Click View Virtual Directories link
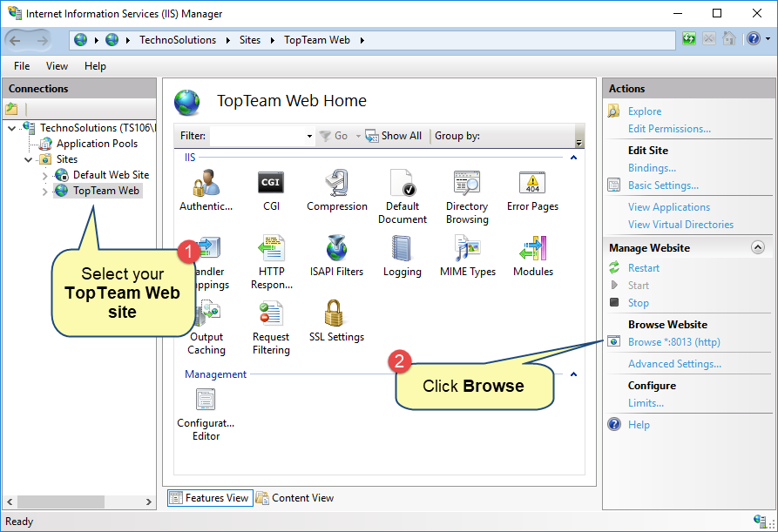778x532 pixels. point(680,225)
